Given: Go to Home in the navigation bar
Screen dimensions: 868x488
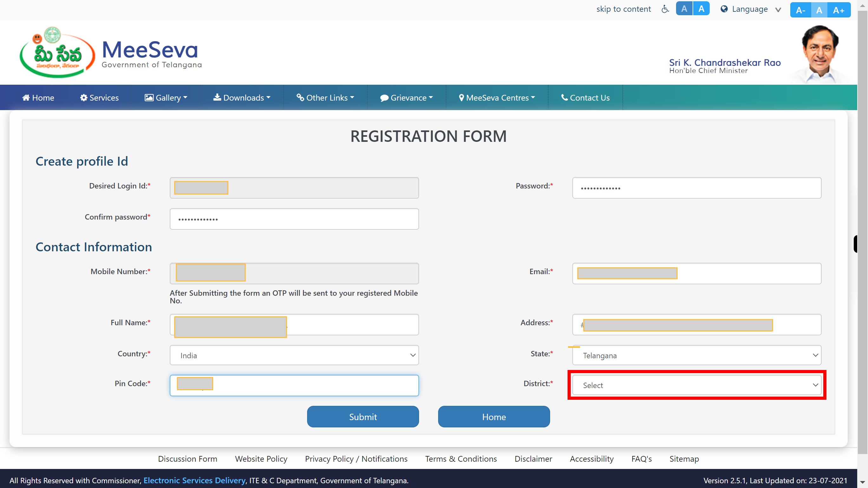Looking at the screenshot, I should (x=38, y=98).
